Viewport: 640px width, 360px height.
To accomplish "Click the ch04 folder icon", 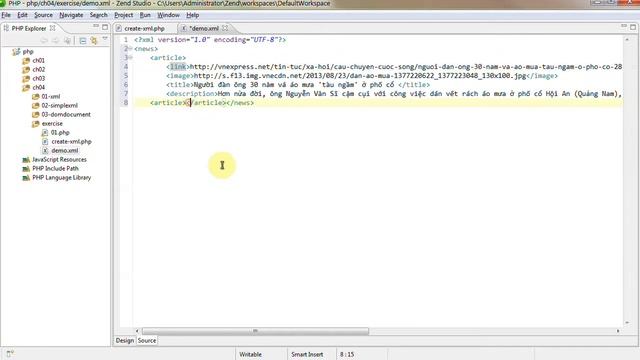I will tap(26, 87).
